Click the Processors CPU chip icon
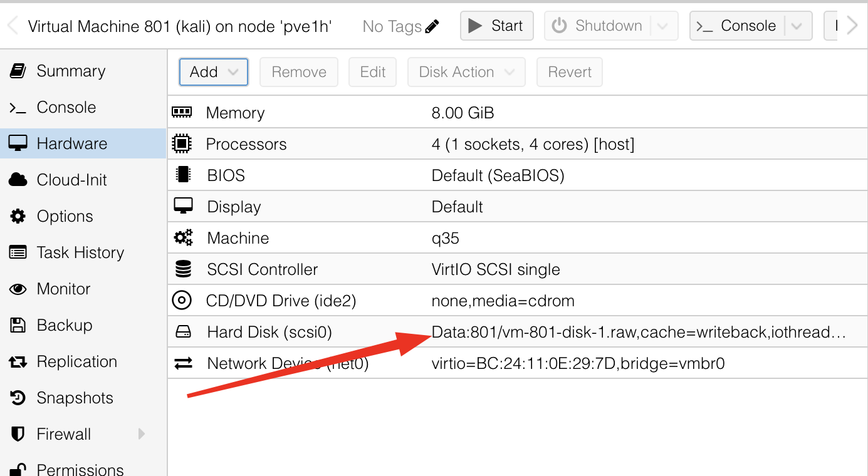Viewport: 868px width, 476px height. click(x=182, y=144)
